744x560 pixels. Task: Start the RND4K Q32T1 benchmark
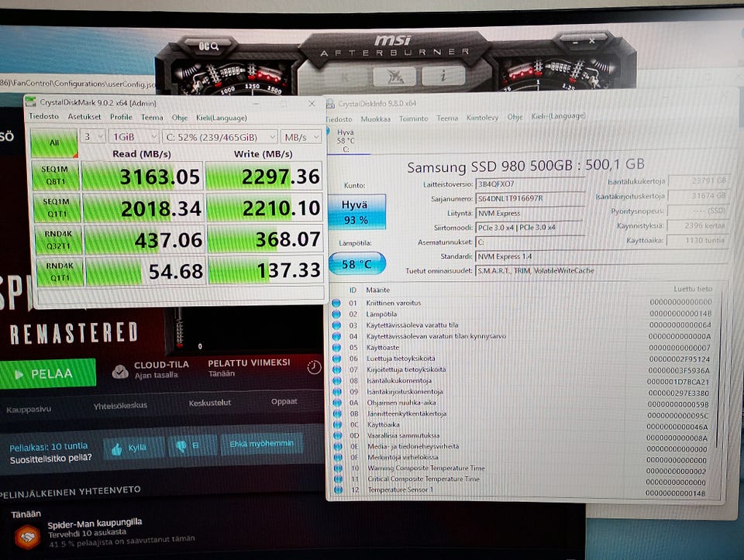[x=58, y=239]
